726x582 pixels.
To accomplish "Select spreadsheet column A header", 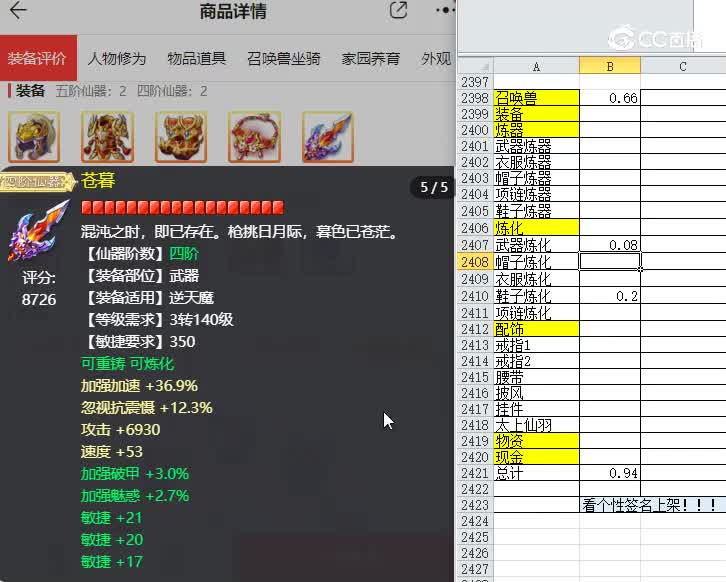I will click(536, 67).
